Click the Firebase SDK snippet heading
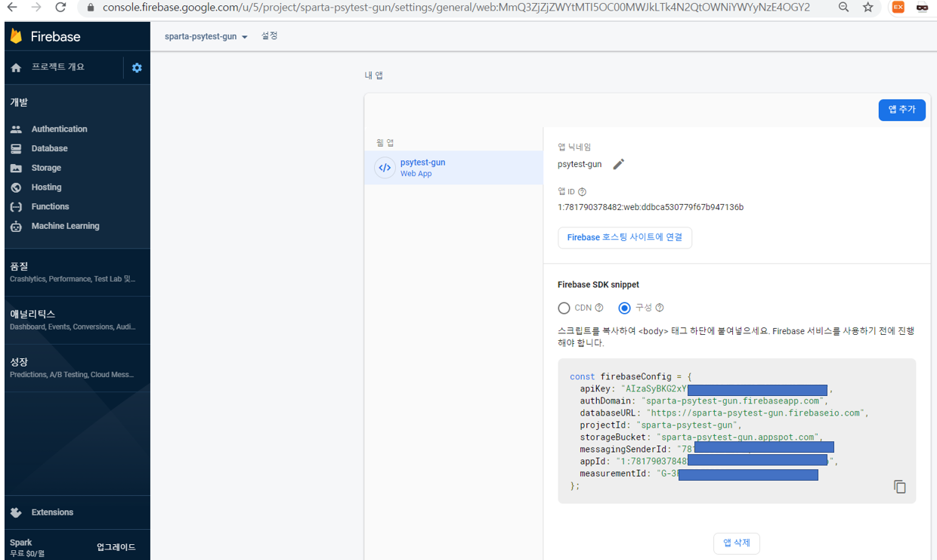This screenshot has height=560, width=937. coord(598,285)
